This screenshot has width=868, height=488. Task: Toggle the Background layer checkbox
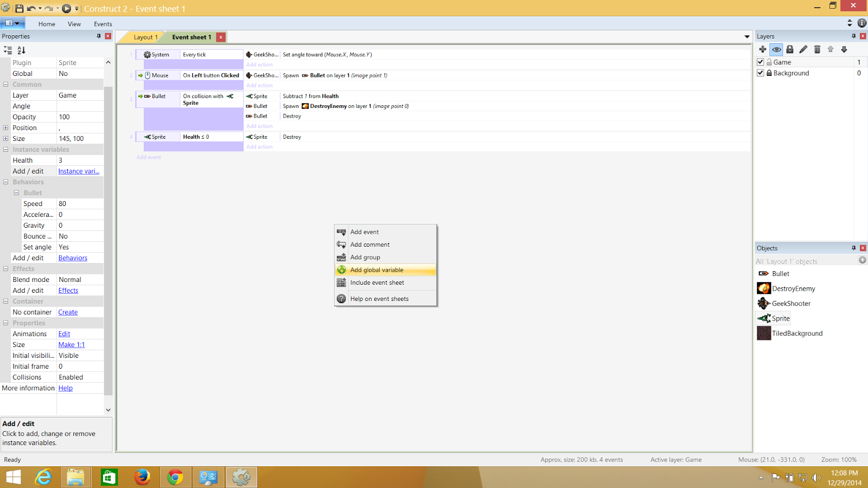[x=761, y=73]
